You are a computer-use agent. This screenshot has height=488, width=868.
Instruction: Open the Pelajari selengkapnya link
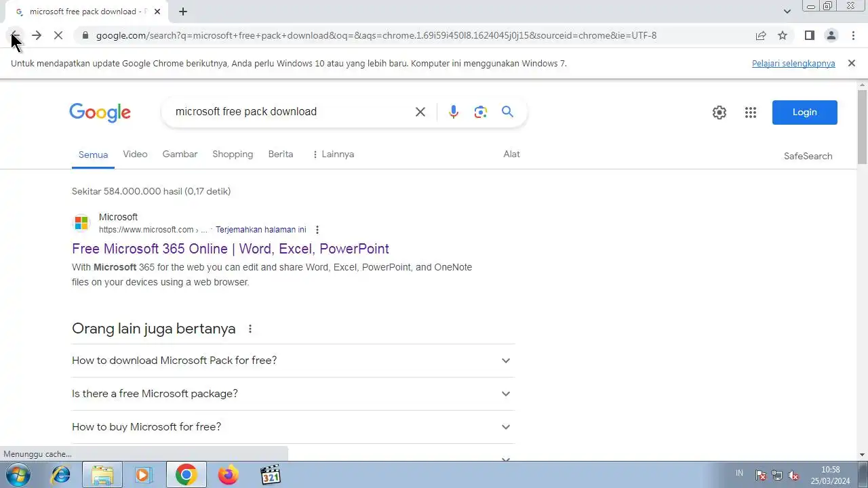click(x=793, y=63)
